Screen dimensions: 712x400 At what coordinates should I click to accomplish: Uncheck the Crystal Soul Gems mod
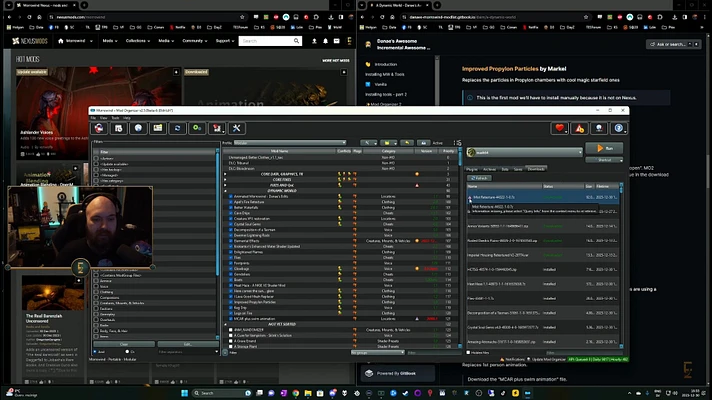tap(231, 224)
